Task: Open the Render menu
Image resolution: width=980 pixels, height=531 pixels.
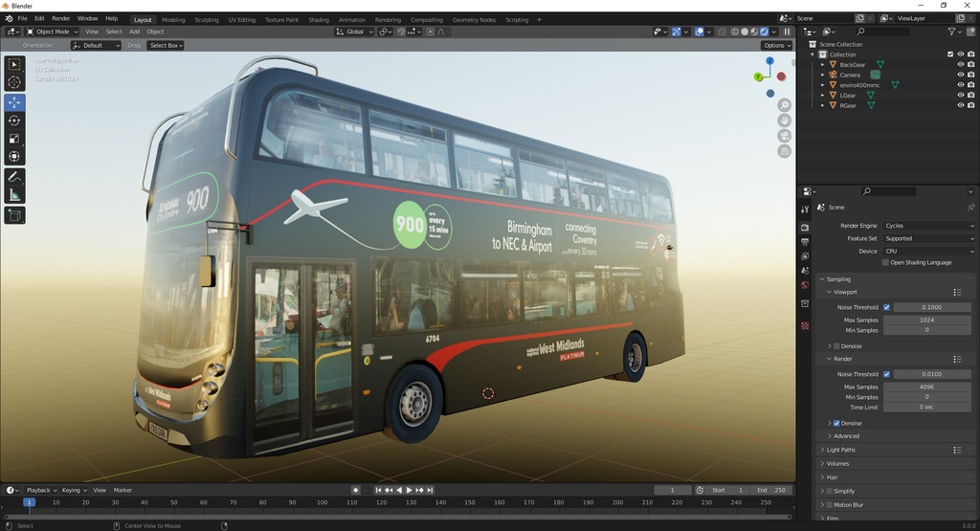Action: 60,18
